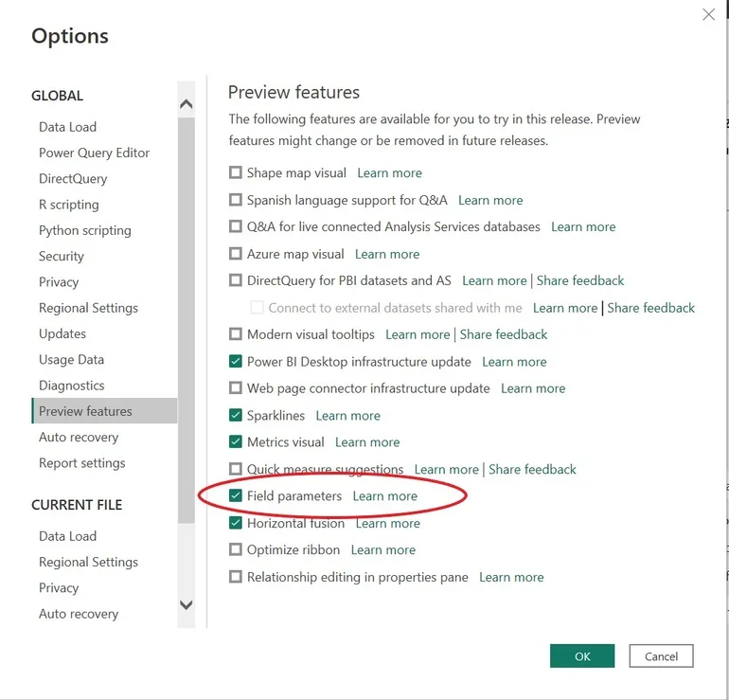Disable the Sparklines preview feature
This screenshot has height=700, width=729.
point(236,415)
